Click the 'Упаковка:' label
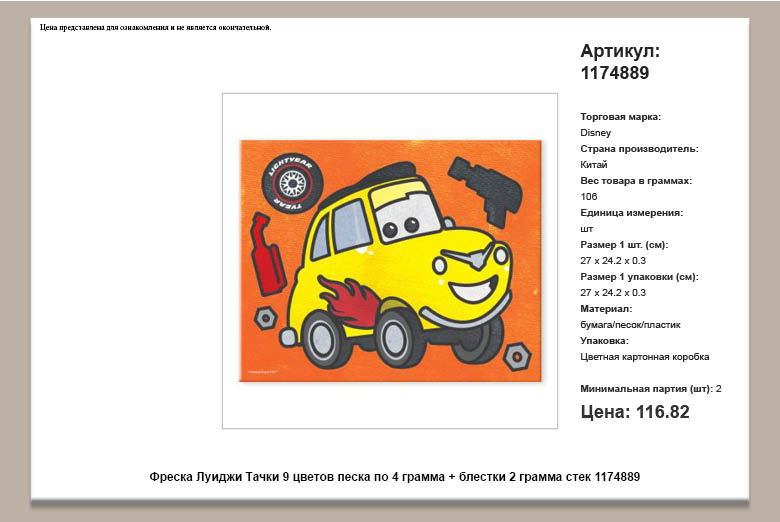Viewport: 780px width, 522px height. (604, 341)
